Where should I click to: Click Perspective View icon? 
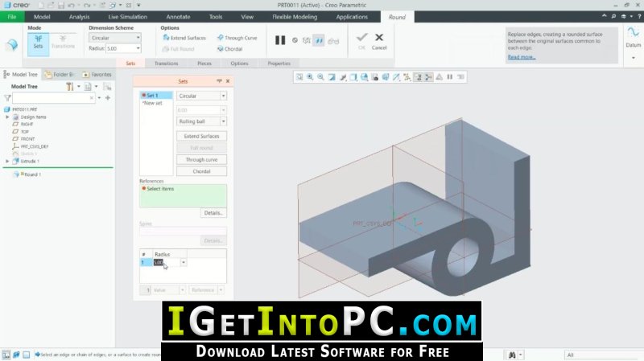coord(386,77)
